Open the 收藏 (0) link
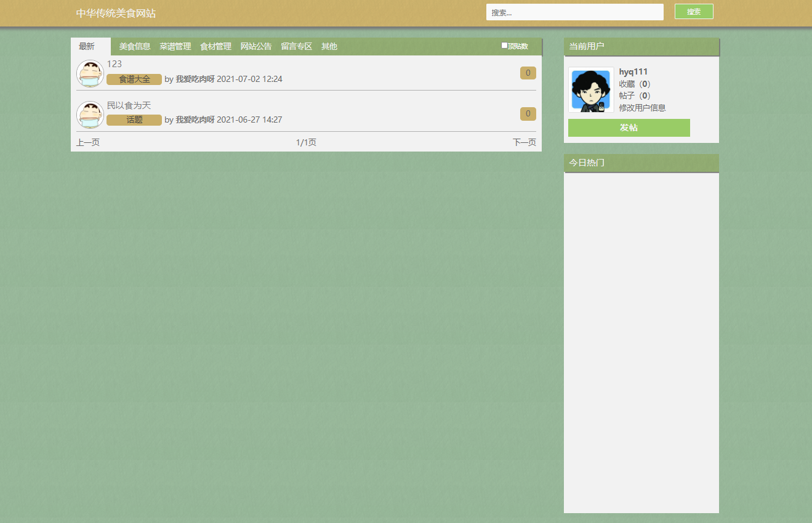The image size is (812, 523). click(x=635, y=84)
